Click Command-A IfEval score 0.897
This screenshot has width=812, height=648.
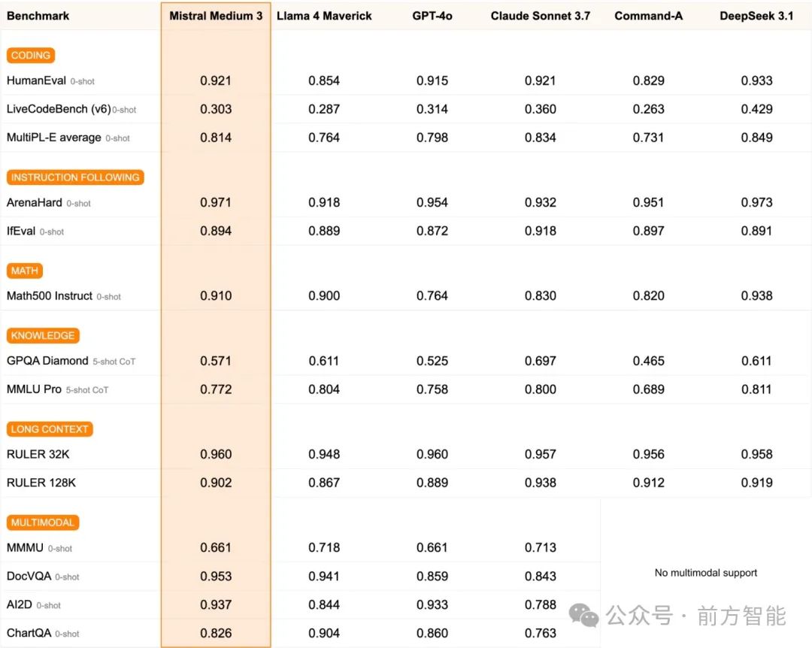(x=649, y=231)
